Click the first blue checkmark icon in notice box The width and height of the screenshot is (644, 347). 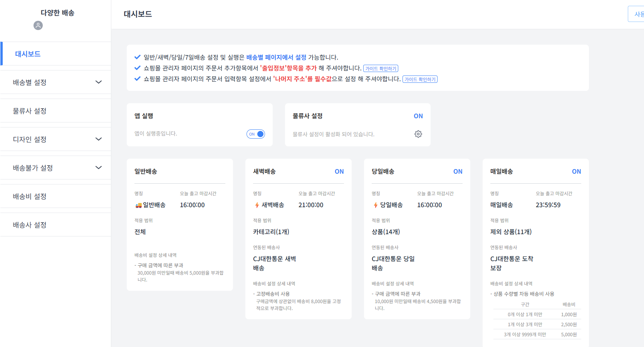pyautogui.click(x=137, y=57)
